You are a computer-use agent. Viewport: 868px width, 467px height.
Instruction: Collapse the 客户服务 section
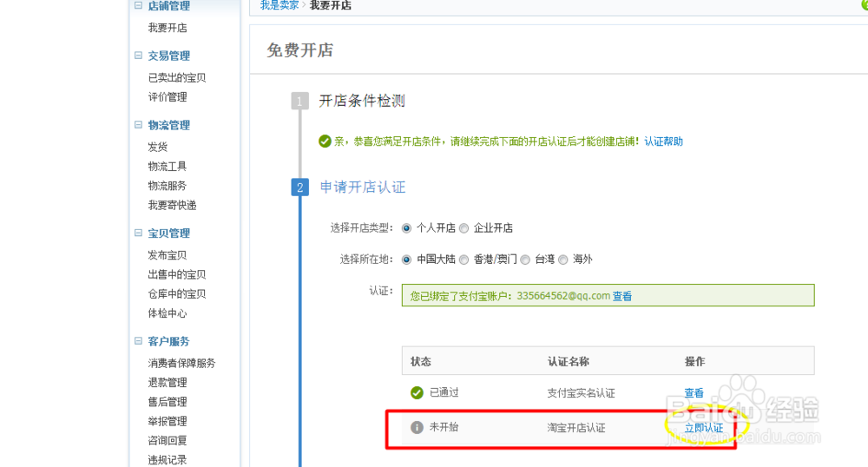click(138, 341)
